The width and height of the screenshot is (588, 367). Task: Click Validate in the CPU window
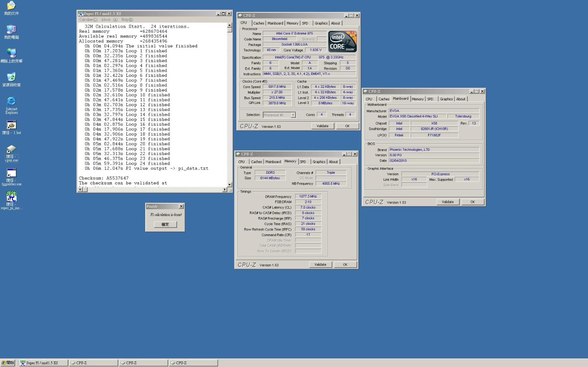(x=322, y=126)
